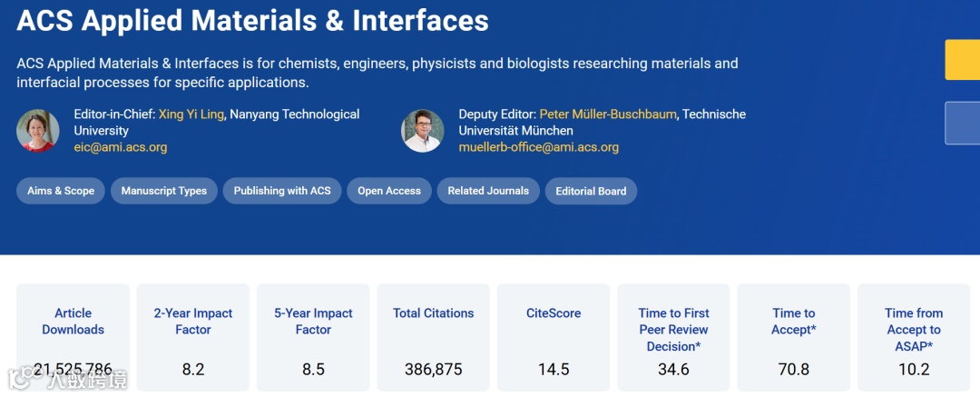The image size is (980, 397).
Task: Open the Aims & Scope pill
Action: [x=61, y=191]
